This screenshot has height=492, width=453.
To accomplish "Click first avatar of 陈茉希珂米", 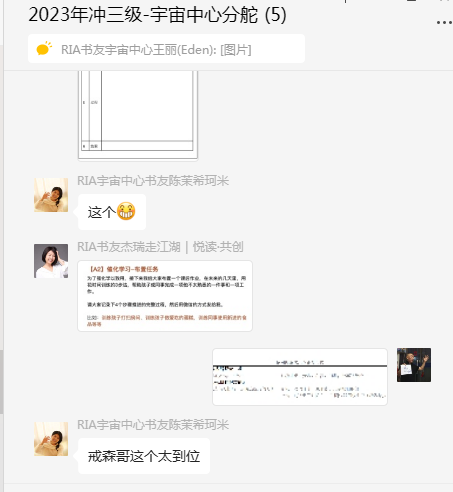I will point(51,195).
